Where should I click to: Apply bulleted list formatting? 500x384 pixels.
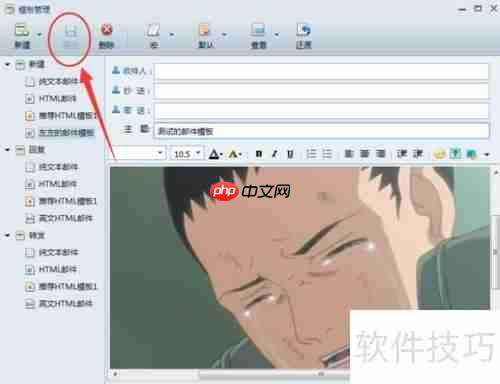point(327,154)
